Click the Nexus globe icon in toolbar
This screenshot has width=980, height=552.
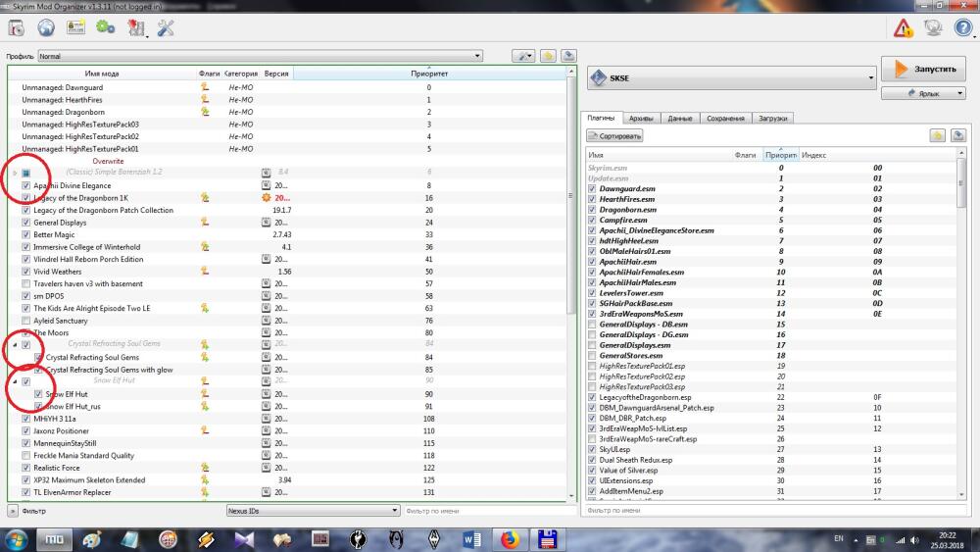(46, 28)
